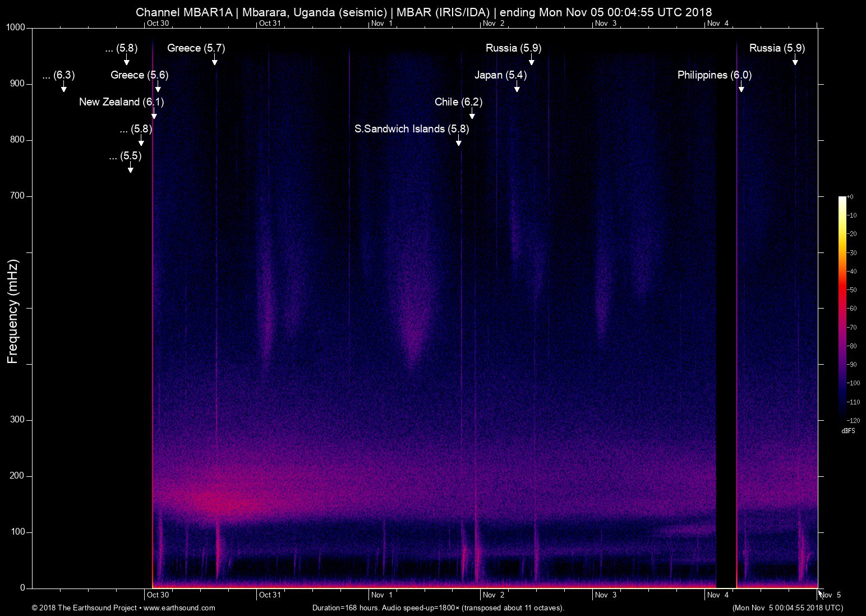Click the 1000 tick on frequency axis
Image resolution: width=866 pixels, height=616 pixels.
[x=15, y=27]
